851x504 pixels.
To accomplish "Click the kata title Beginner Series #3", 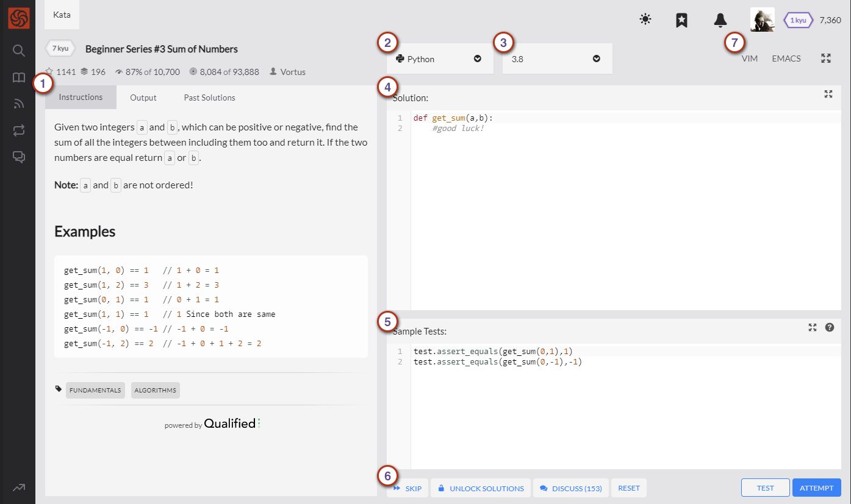I will click(162, 49).
